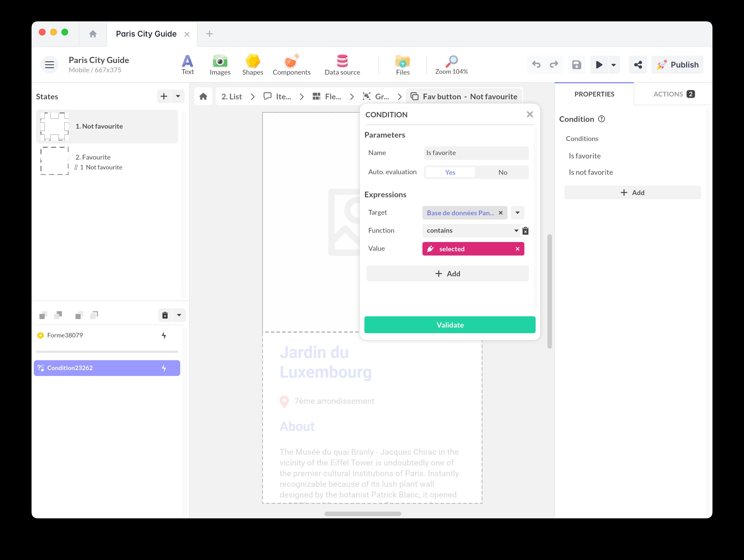Delete the contains expression with trash icon
The image size is (744, 560).
[x=525, y=231]
